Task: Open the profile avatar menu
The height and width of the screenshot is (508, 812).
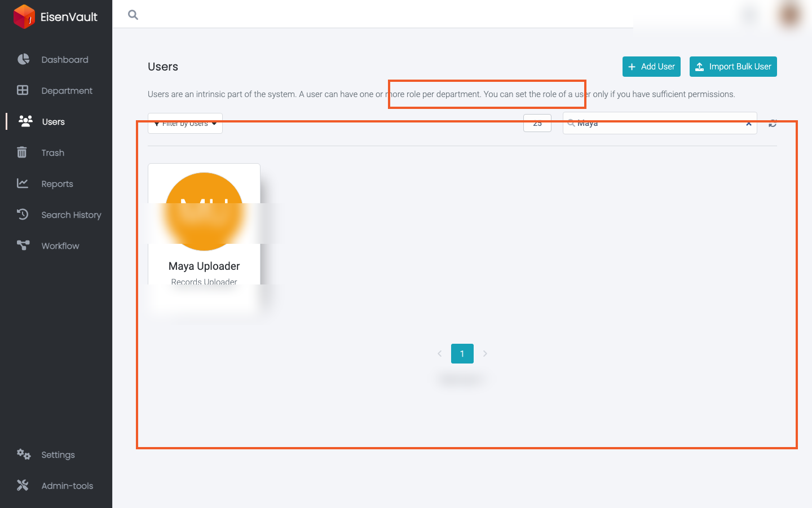Action: pyautogui.click(x=789, y=15)
